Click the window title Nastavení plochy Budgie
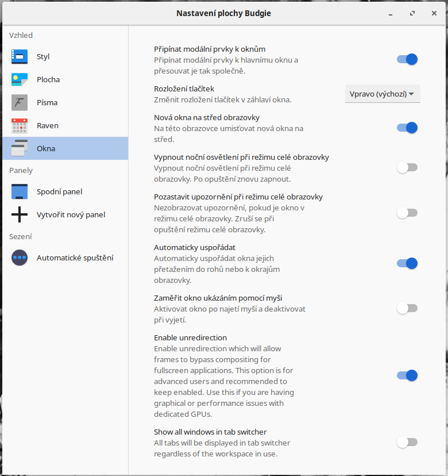 tap(223, 13)
